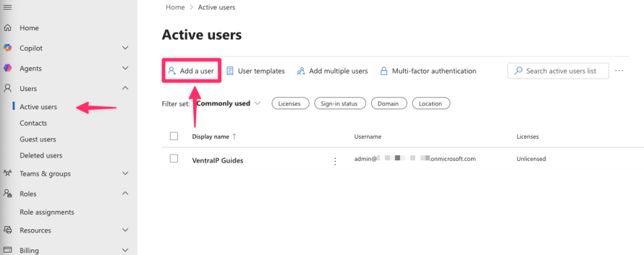The width and height of the screenshot is (644, 255).
Task: Expand the Copilot section chevron
Action: (126, 48)
